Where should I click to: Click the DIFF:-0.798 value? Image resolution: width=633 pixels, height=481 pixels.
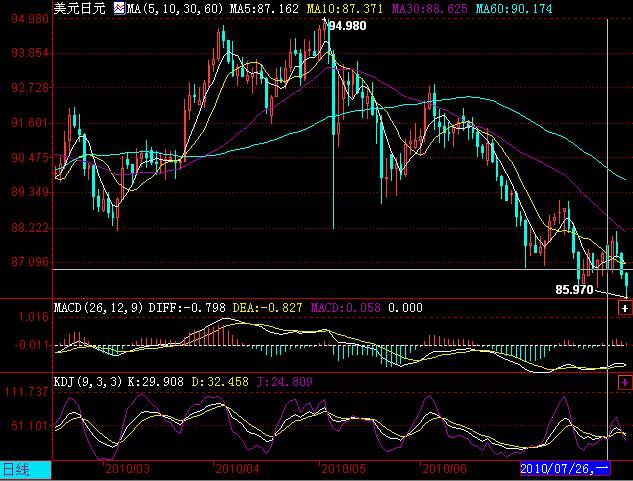click(x=187, y=308)
